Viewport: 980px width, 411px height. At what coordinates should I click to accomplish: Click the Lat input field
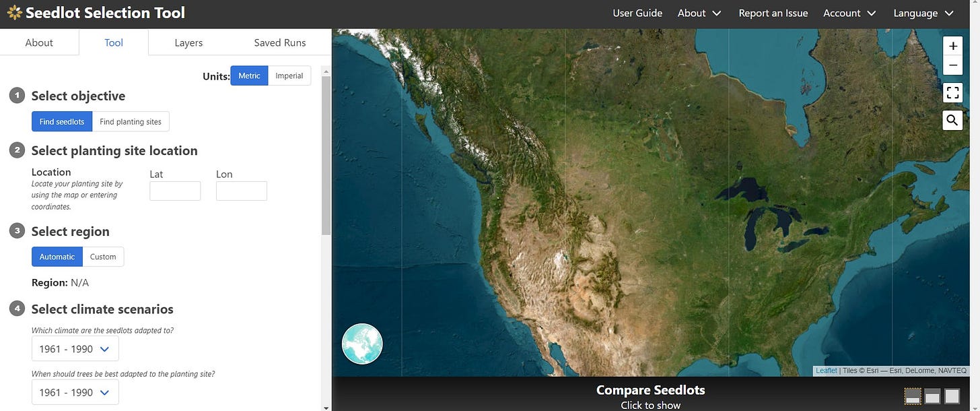point(175,191)
